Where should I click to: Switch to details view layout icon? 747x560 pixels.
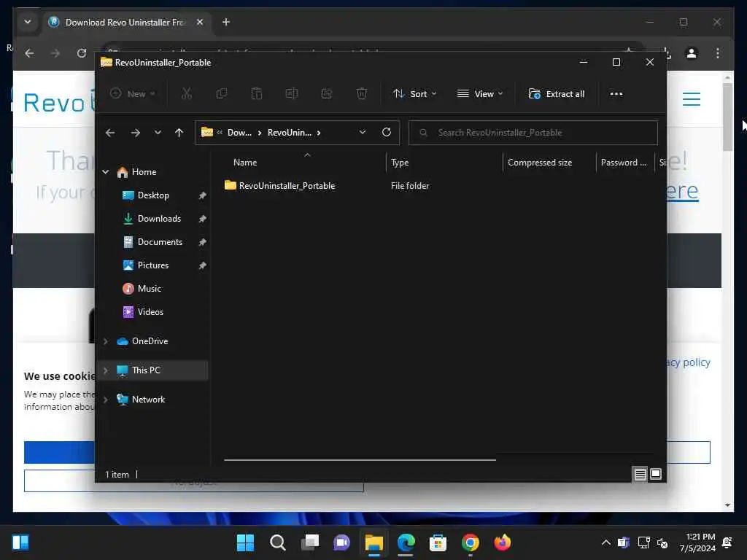click(x=640, y=474)
